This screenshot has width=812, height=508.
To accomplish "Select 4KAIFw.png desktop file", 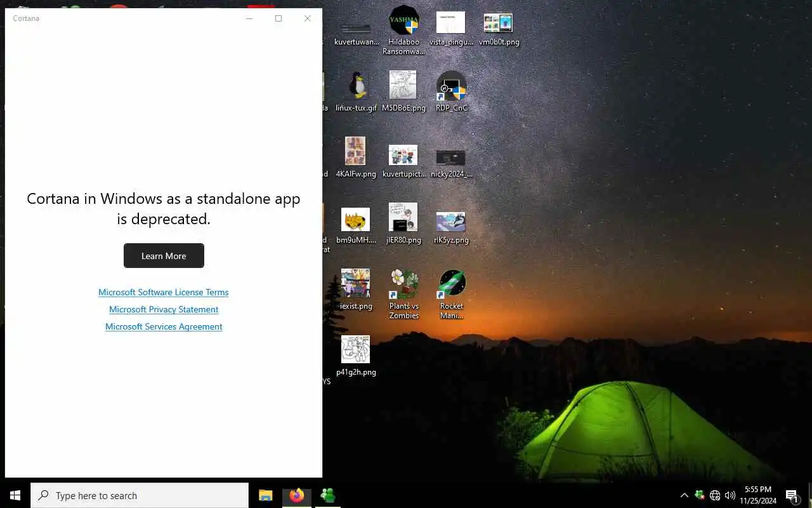I will click(356, 157).
